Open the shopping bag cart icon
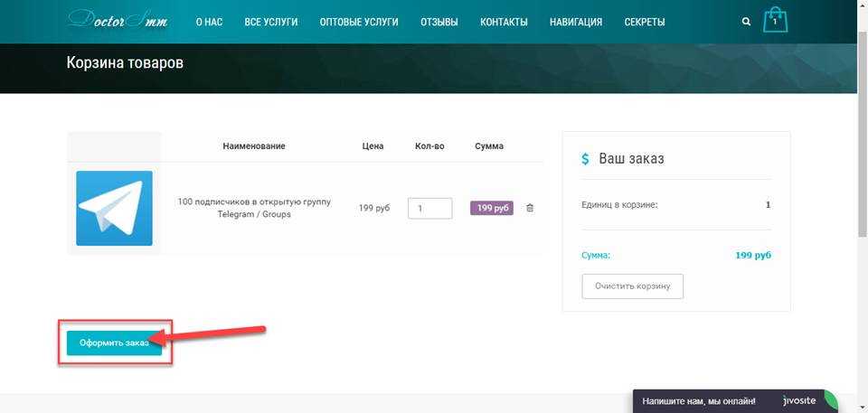This screenshot has width=868, height=413. click(775, 21)
